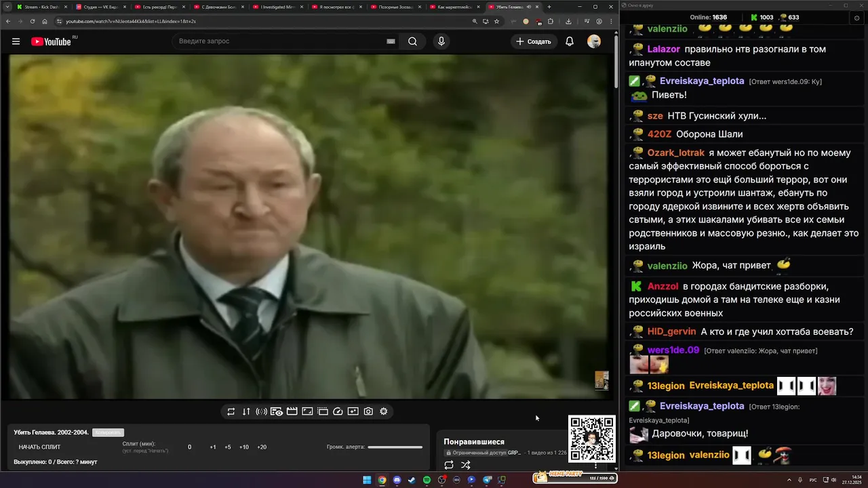Open YouTube notifications bell
868x488 pixels.
(570, 41)
